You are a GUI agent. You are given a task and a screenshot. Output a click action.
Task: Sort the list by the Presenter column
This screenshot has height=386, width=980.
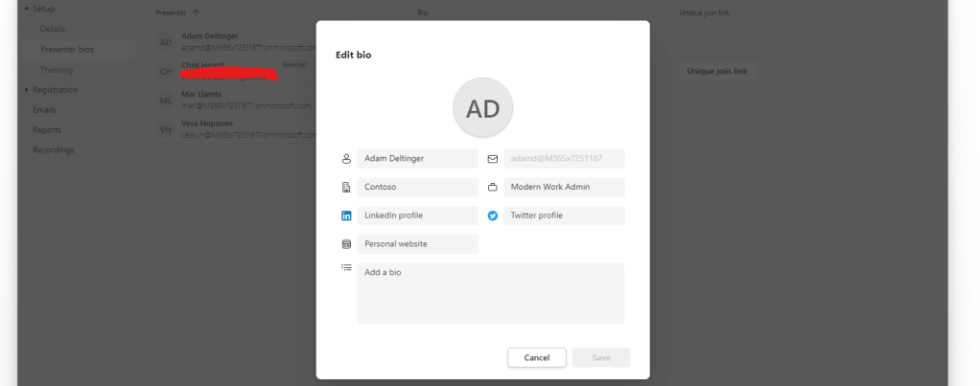(x=173, y=13)
